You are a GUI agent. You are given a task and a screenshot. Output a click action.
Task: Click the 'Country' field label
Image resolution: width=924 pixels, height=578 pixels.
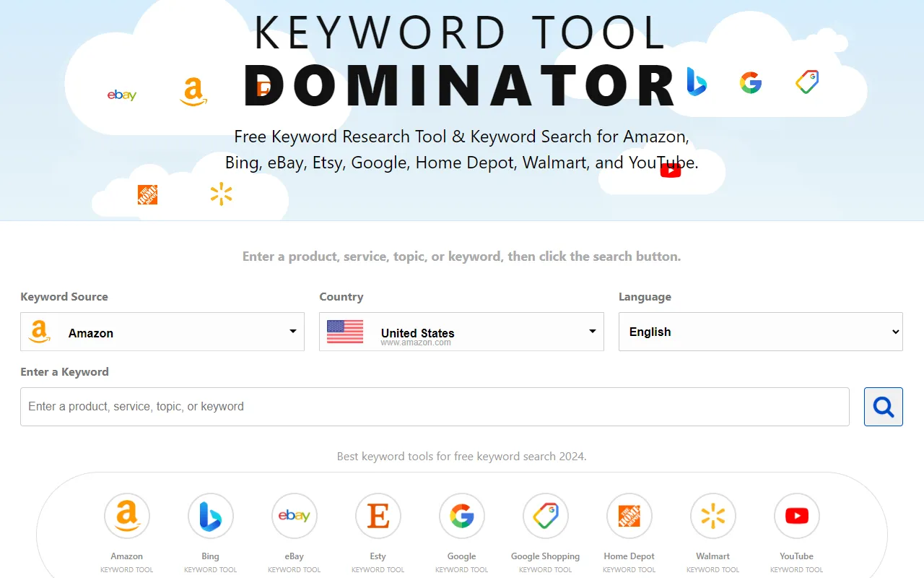pyautogui.click(x=341, y=297)
